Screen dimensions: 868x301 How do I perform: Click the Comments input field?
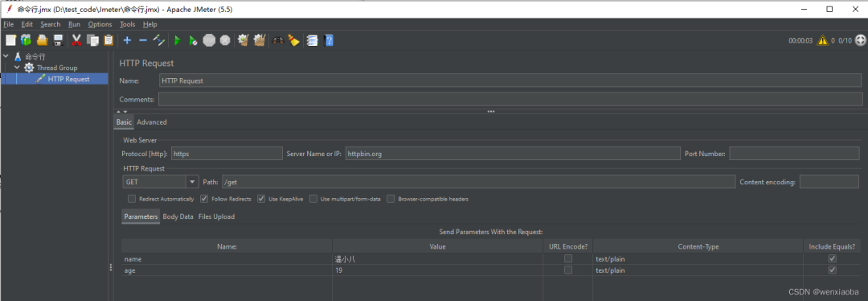pyautogui.click(x=510, y=99)
